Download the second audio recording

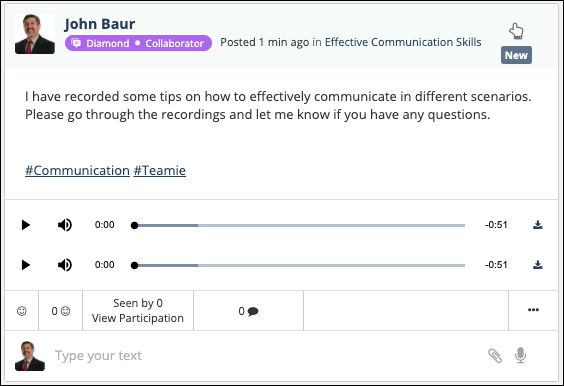pos(538,265)
